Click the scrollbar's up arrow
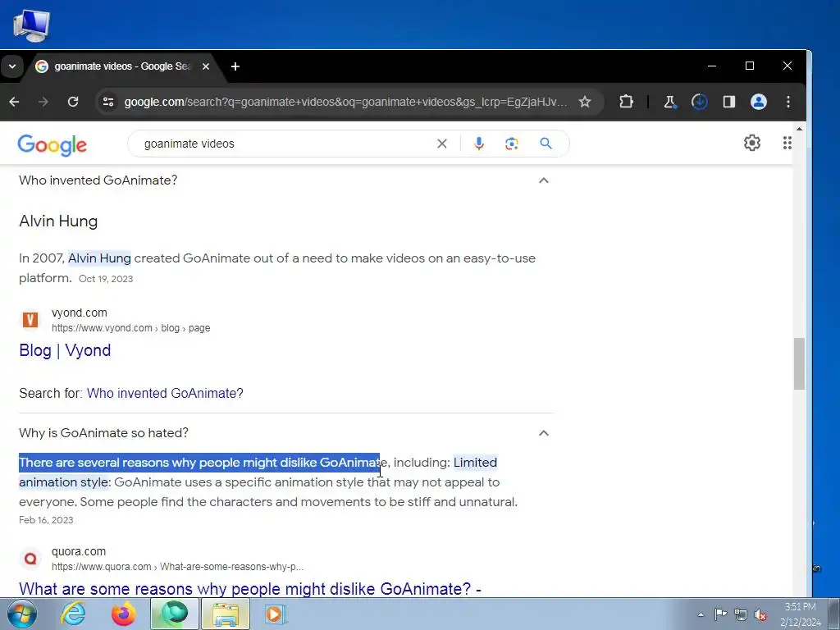The width and height of the screenshot is (840, 630). (x=799, y=129)
